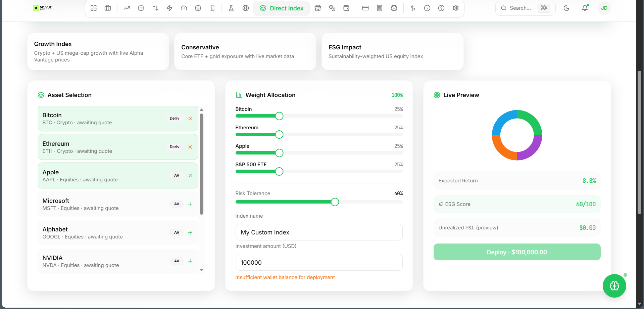Click the Bitcoin weight slider handle
This screenshot has height=309, width=644.
pyautogui.click(x=279, y=116)
